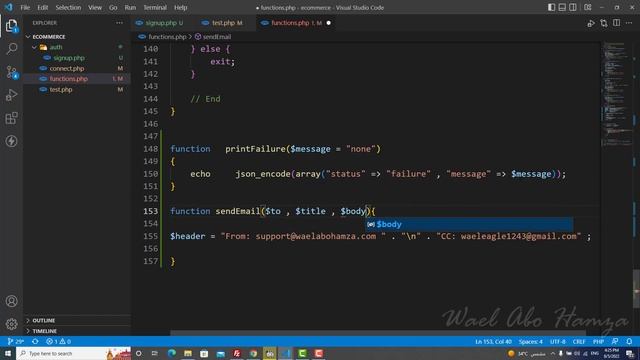Customize layout icon in title bar

pos(588,7)
